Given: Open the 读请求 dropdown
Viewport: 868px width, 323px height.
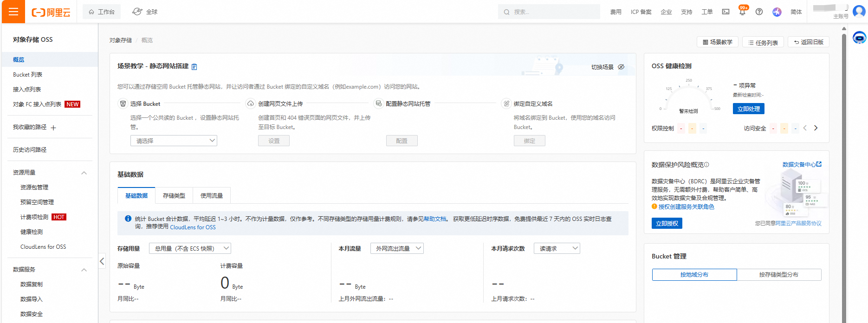Looking at the screenshot, I should coord(557,248).
